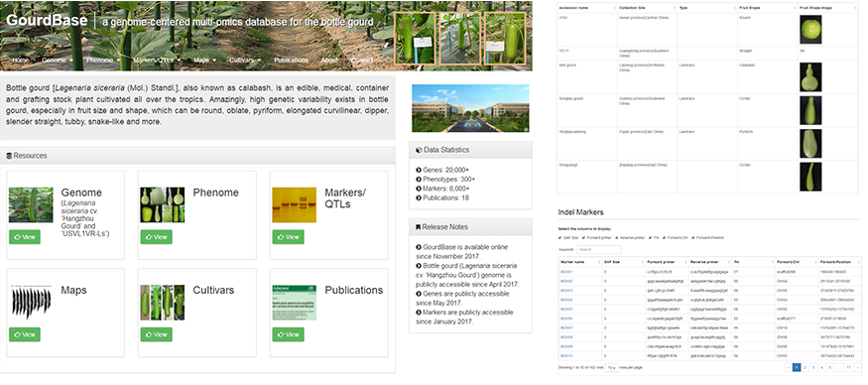The image size is (868, 385).
Task: Click the Maps chromosome diagram icon
Action: tap(31, 303)
